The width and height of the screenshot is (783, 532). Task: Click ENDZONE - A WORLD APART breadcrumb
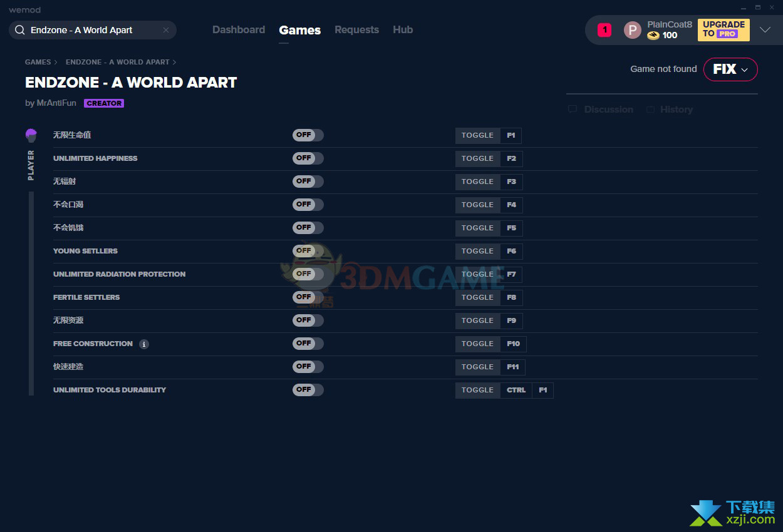pos(118,62)
